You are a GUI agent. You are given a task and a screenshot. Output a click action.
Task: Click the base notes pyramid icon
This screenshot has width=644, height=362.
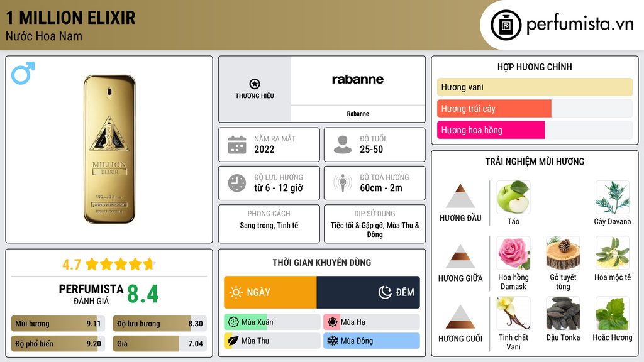(x=460, y=317)
